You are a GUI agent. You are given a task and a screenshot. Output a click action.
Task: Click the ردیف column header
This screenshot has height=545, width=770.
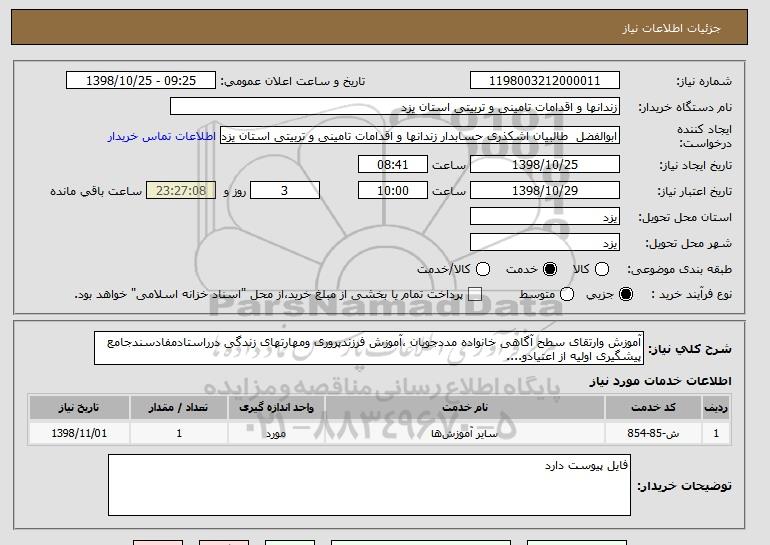[716, 408]
